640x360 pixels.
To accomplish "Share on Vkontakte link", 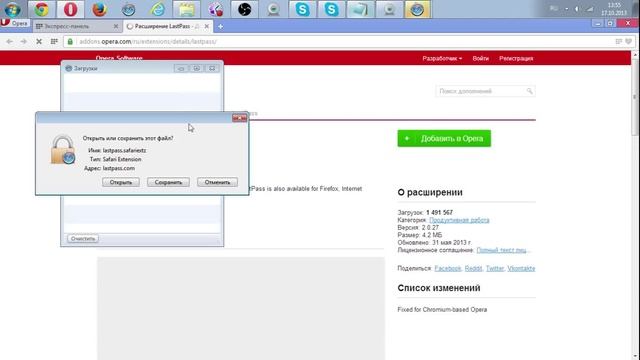I will [x=521, y=268].
